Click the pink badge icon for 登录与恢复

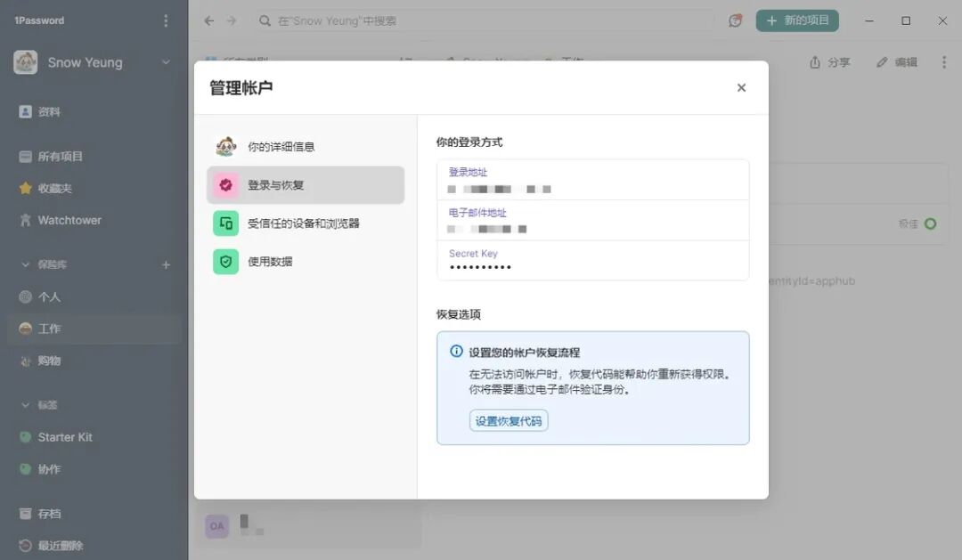pos(225,184)
